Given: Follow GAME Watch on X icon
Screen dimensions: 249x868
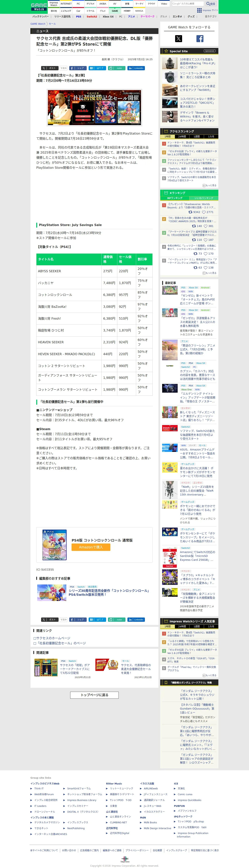Looking at the screenshot, I should tap(178, 39).
